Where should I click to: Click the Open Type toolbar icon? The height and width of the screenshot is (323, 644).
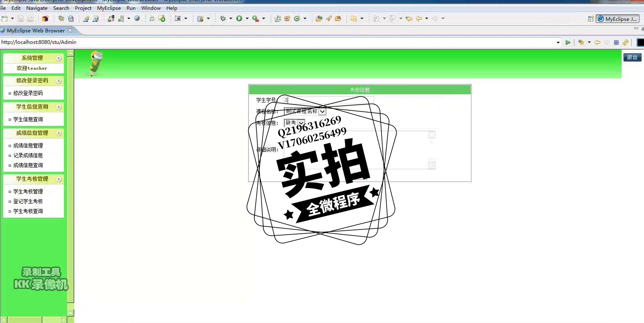click(319, 18)
